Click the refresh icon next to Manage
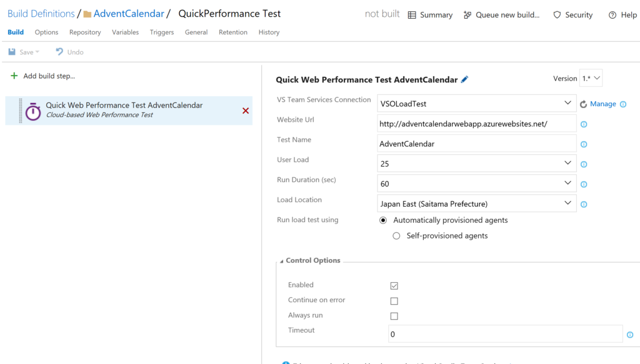 pos(584,104)
